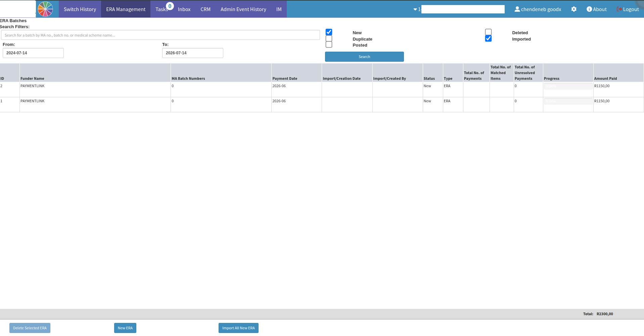
Task: Click payment date 2026-06 in row ID 1
Action: (x=279, y=101)
